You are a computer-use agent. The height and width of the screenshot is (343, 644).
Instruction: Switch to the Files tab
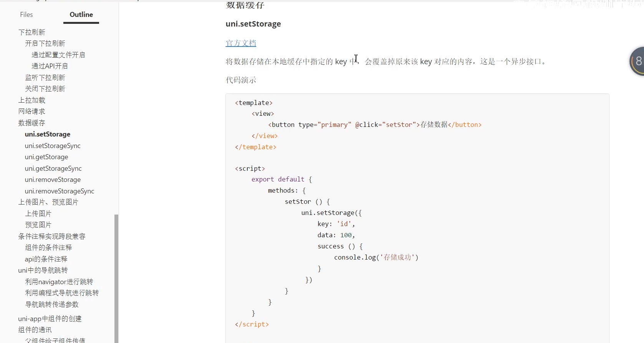click(26, 15)
